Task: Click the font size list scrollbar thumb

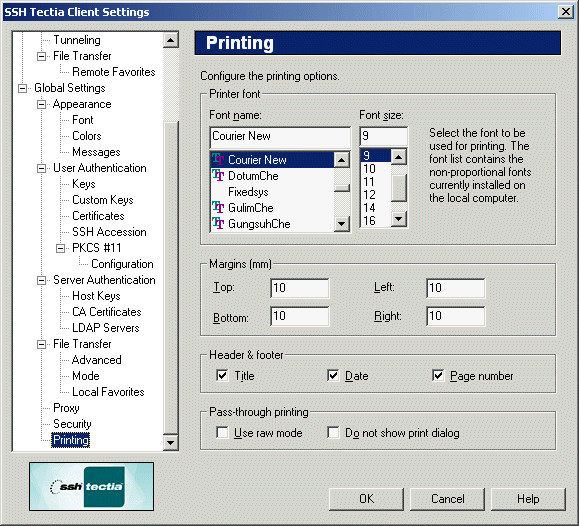Action: click(399, 188)
